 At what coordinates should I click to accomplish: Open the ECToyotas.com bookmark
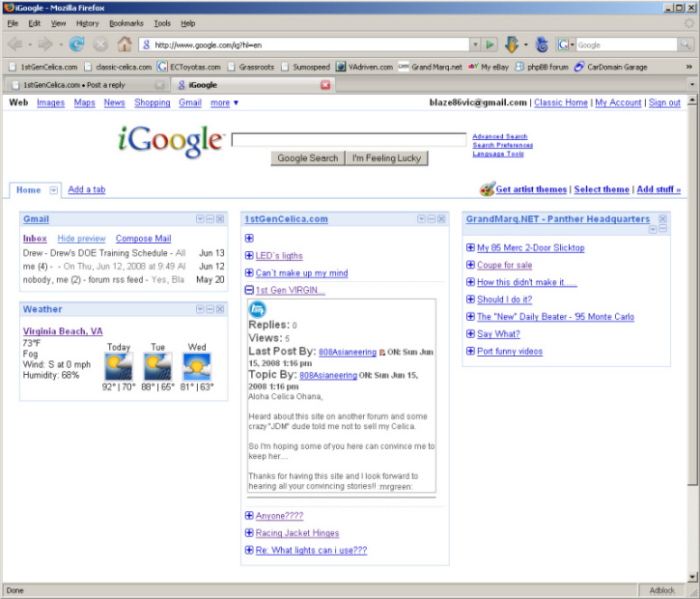189,67
